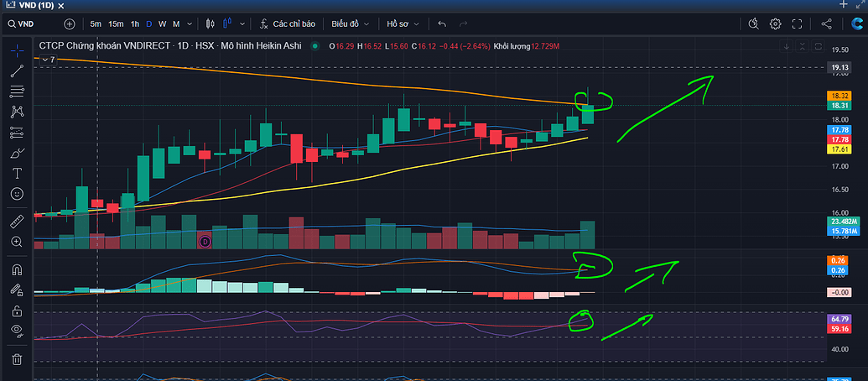Open the forecasting and measurement tools
This screenshot has width=868, height=381.
17,133
